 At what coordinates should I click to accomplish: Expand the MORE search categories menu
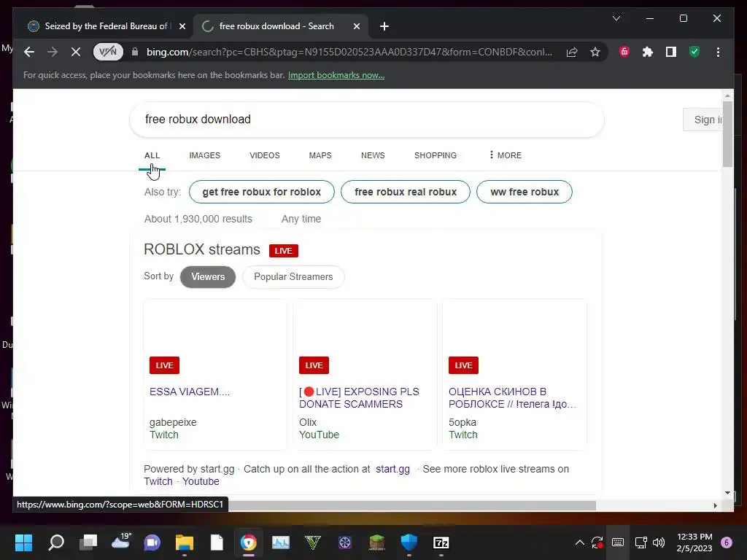506,155
